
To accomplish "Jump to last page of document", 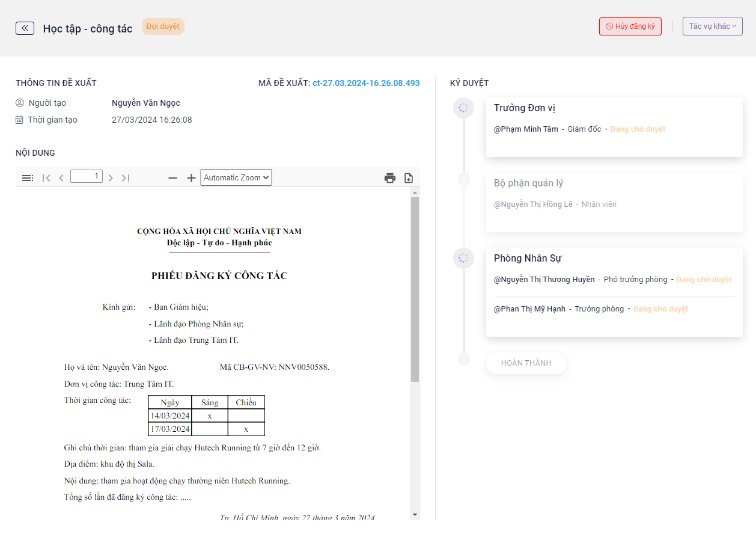I will 125,178.
